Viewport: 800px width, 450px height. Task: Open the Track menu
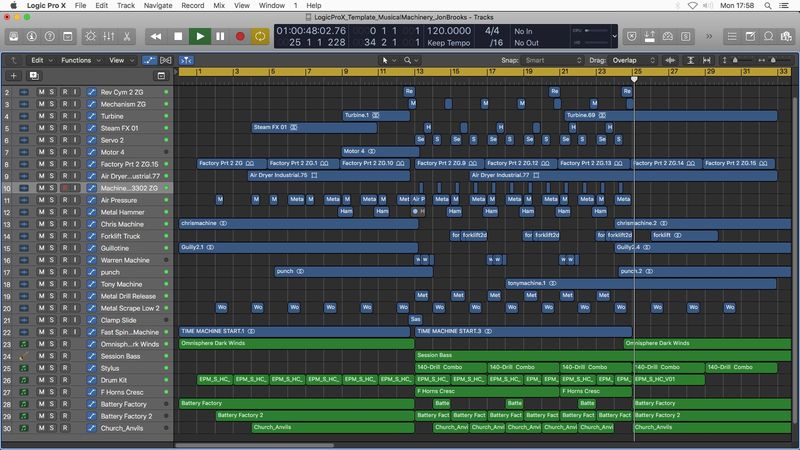coord(126,5)
